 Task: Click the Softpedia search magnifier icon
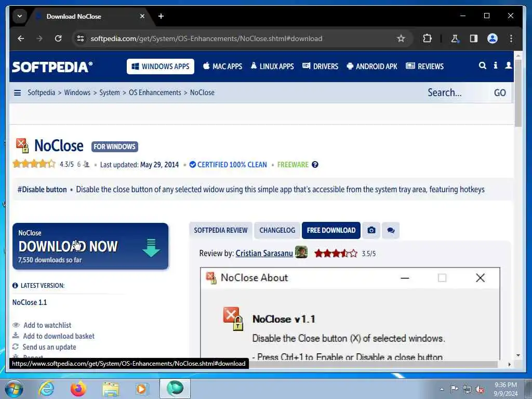(483, 66)
